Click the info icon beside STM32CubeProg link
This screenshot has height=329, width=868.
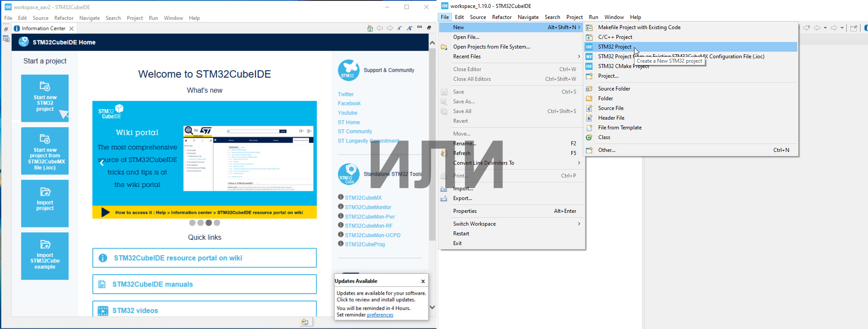coord(341,244)
